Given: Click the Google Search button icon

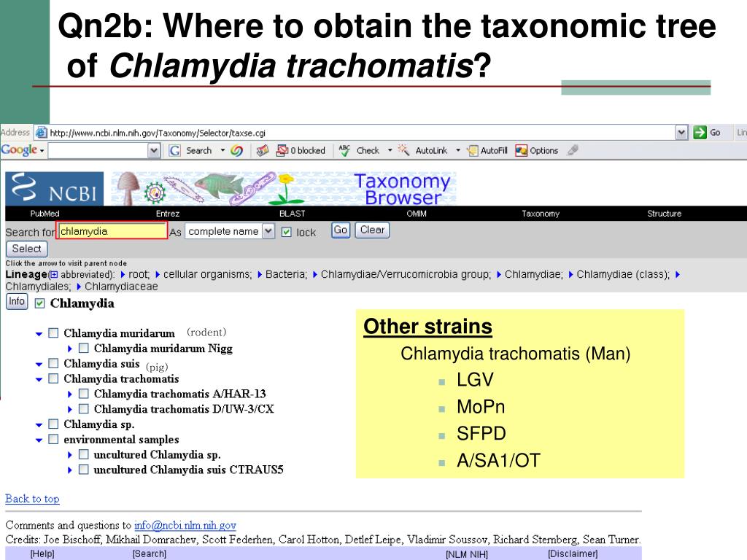Looking at the screenshot, I should [x=175, y=150].
